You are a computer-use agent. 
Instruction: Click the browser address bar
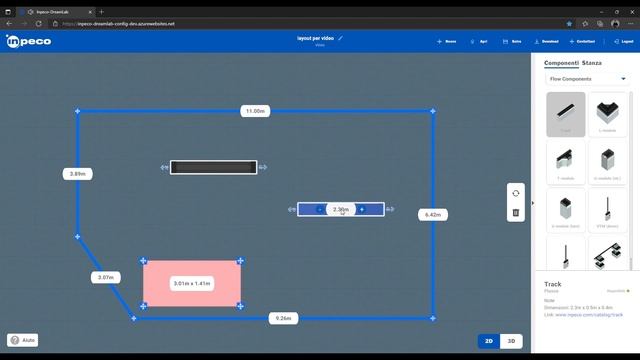[306, 24]
